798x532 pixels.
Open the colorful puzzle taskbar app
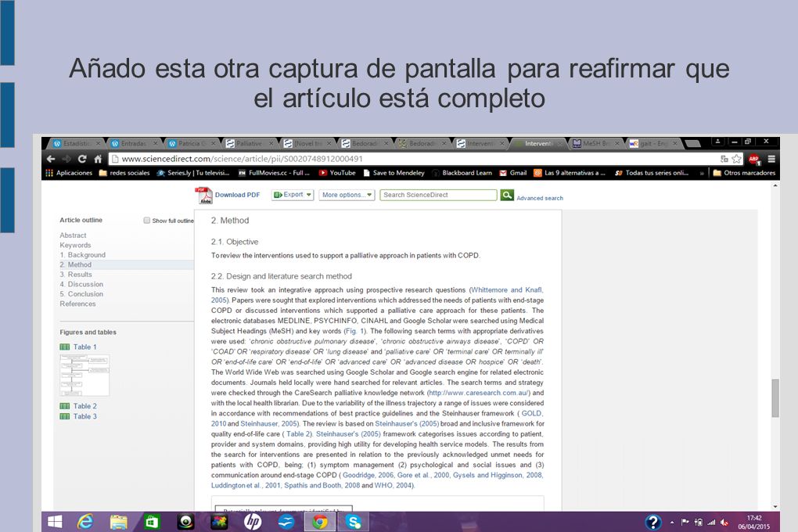click(219, 522)
